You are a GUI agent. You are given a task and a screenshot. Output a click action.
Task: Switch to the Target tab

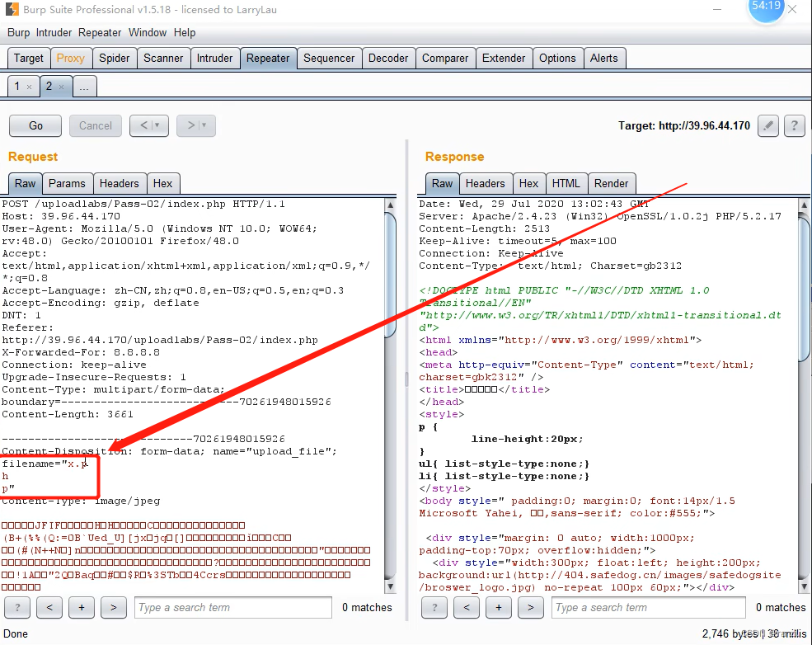(29, 58)
